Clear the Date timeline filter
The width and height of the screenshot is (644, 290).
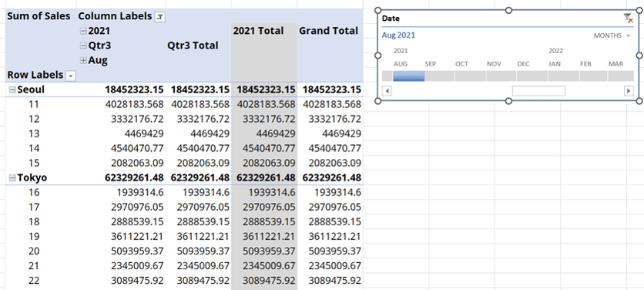(x=628, y=18)
